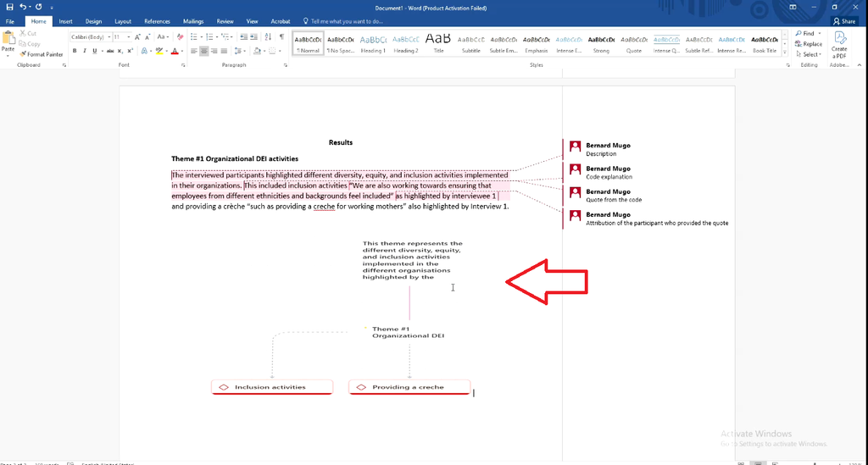Click the red font color button
868x465 pixels.
[x=175, y=51]
